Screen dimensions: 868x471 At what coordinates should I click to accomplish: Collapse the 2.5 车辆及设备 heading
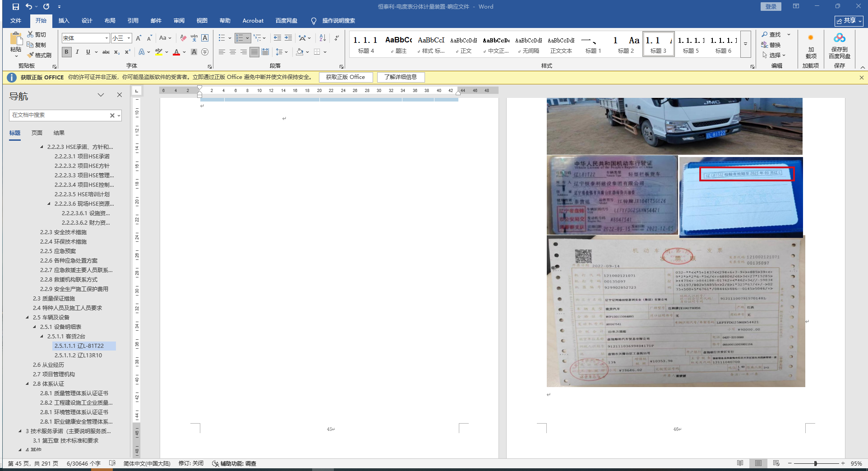28,318
